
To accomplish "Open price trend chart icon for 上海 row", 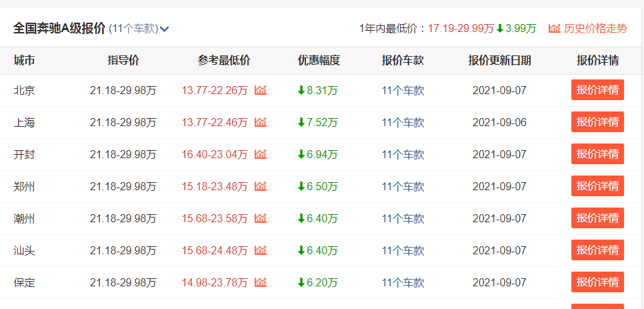I will point(261,122).
